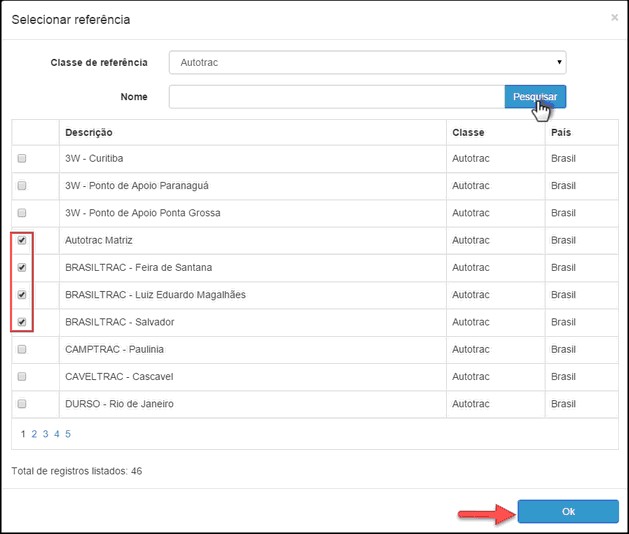Screen dimensions: 629x534
Task: Click current page number 1
Action: tap(23, 434)
